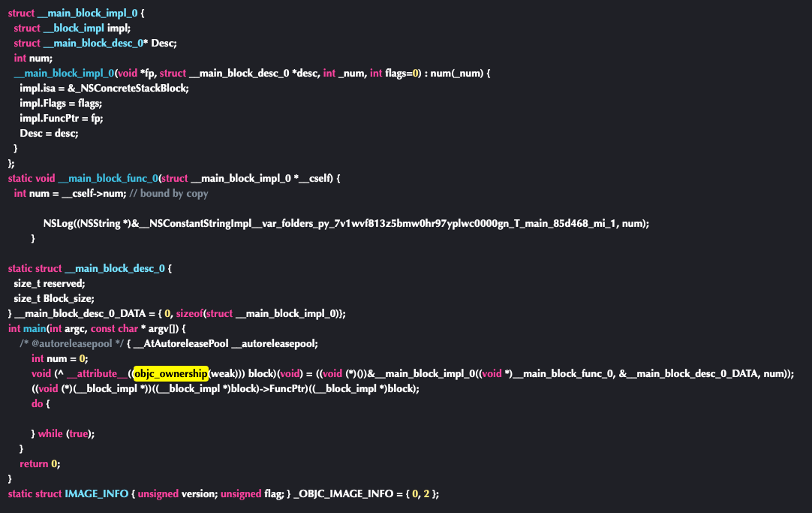812x513 pixels.
Task: Click the "while (true);" loop condition
Action: pos(66,433)
